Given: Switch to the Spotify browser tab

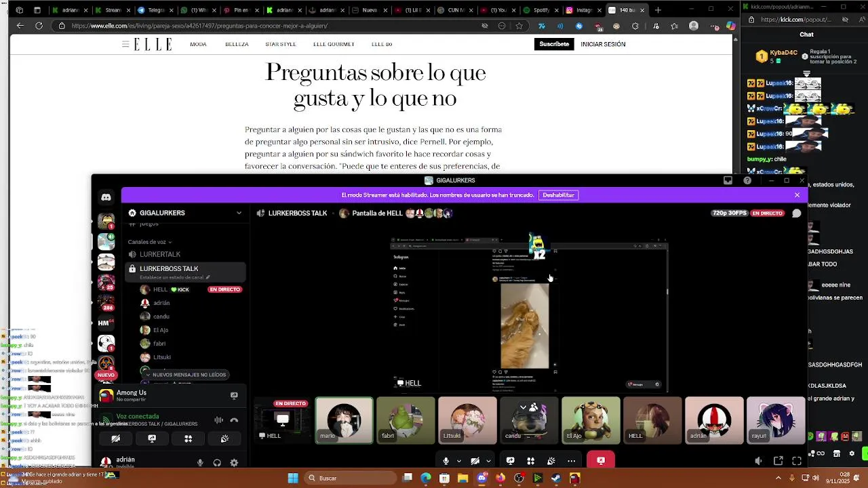Looking at the screenshot, I should click(x=538, y=10).
